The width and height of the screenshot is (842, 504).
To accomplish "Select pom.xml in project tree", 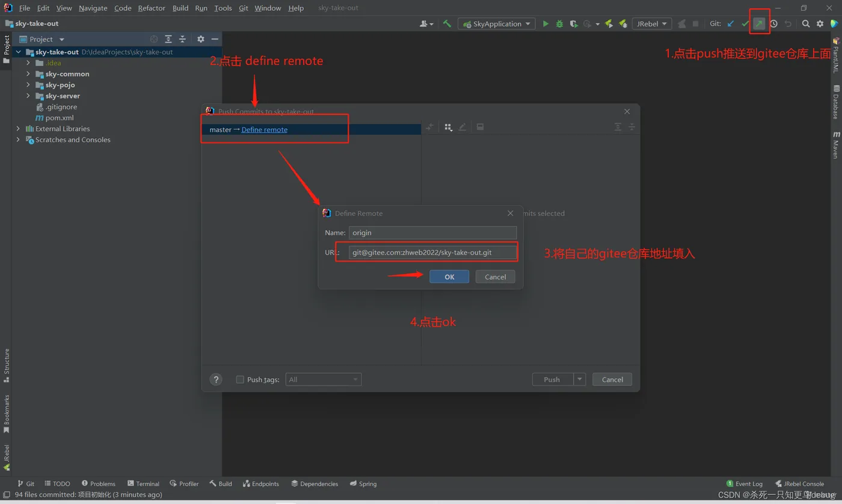I will click(55, 118).
